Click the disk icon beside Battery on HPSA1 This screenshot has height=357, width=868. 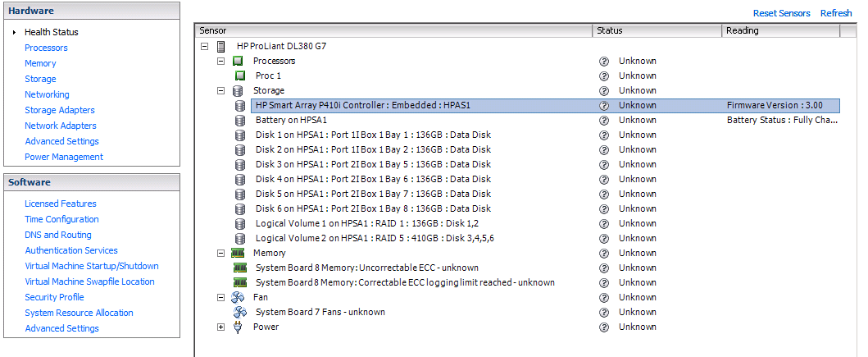(x=240, y=120)
